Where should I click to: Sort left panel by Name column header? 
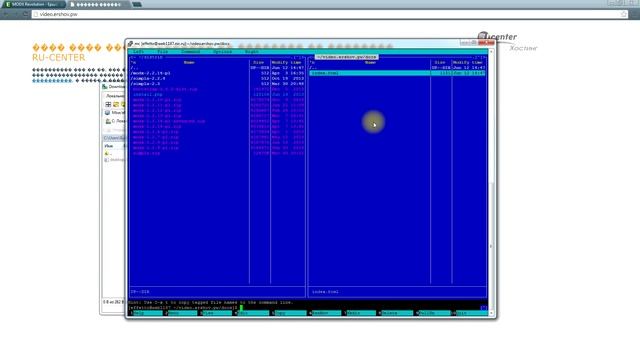pyautogui.click(x=189, y=62)
